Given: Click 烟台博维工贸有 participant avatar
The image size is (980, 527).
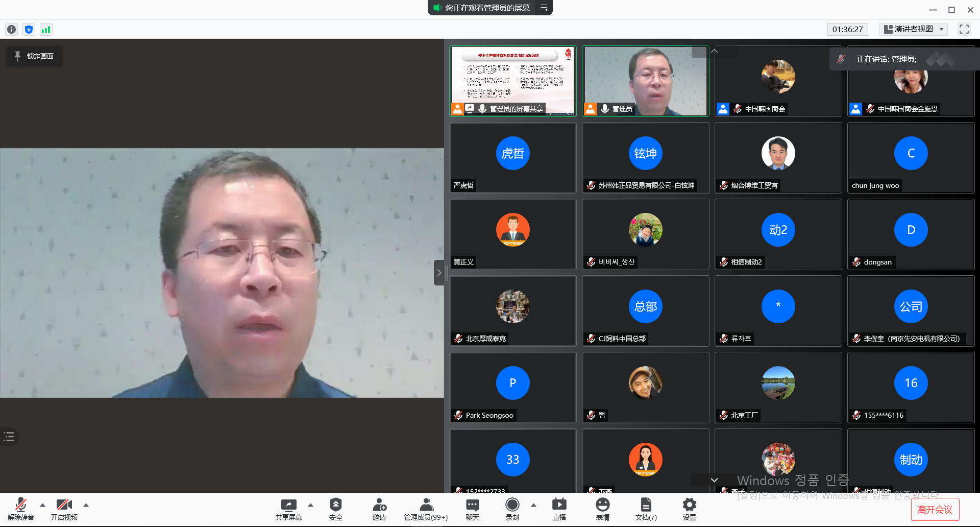Looking at the screenshot, I should coord(778,153).
